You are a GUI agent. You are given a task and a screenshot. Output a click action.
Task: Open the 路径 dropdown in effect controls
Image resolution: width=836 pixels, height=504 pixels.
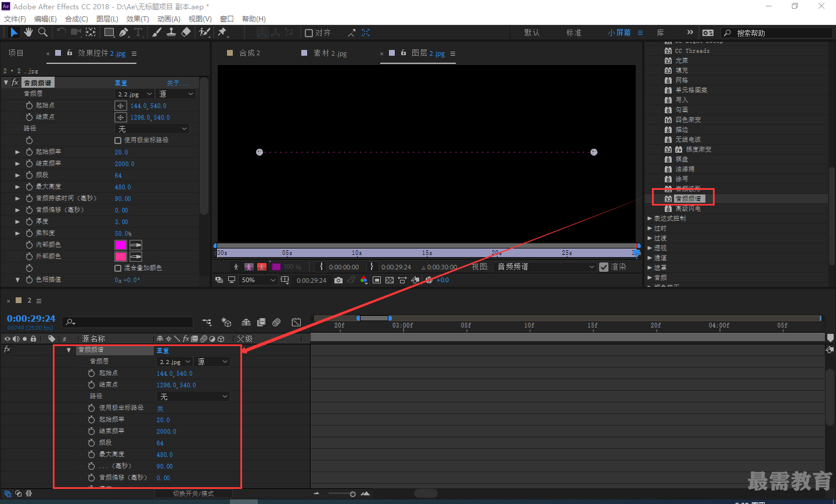(152, 129)
